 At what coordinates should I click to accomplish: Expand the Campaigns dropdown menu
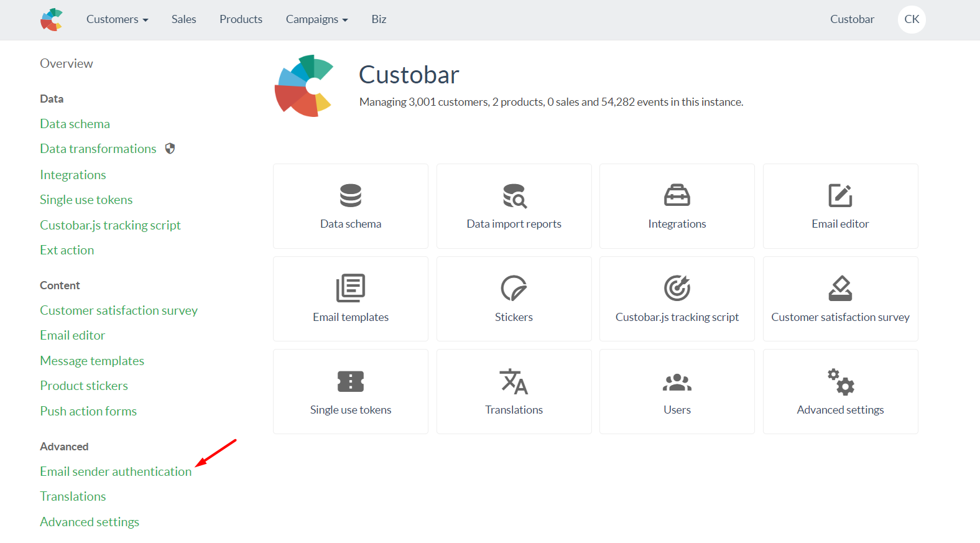pos(317,19)
